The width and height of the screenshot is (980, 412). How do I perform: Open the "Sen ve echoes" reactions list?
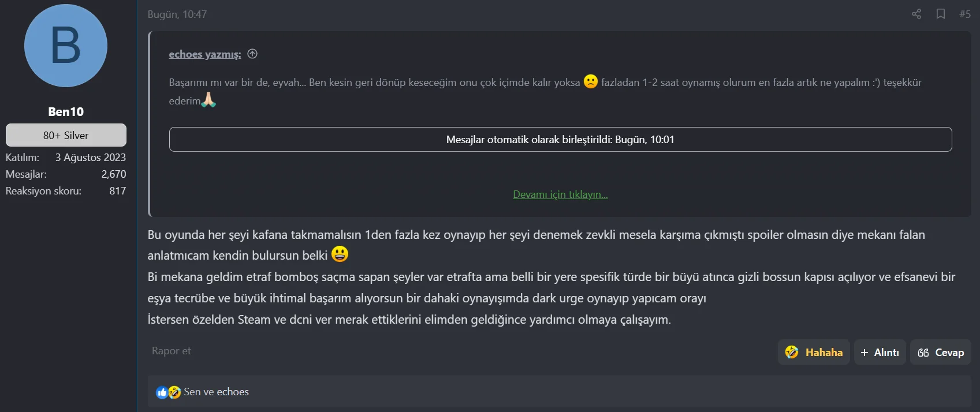pos(215,392)
